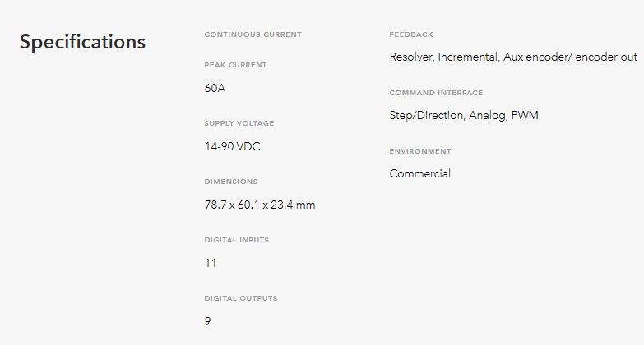Select the Commercial environment value
644x345 pixels.
tap(419, 173)
